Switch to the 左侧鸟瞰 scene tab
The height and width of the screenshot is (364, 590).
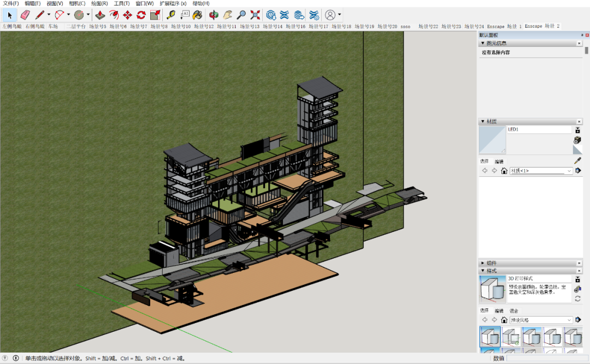pyautogui.click(x=13, y=26)
